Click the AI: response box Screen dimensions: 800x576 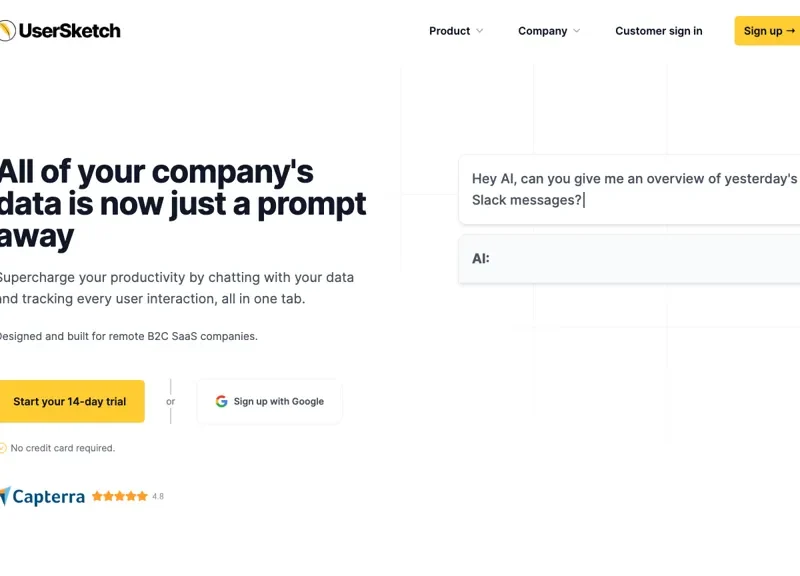click(629, 259)
